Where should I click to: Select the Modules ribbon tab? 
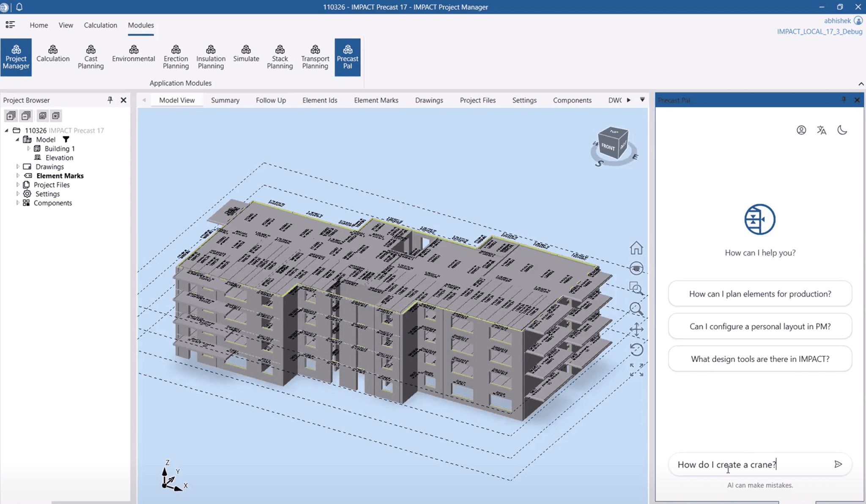[141, 25]
